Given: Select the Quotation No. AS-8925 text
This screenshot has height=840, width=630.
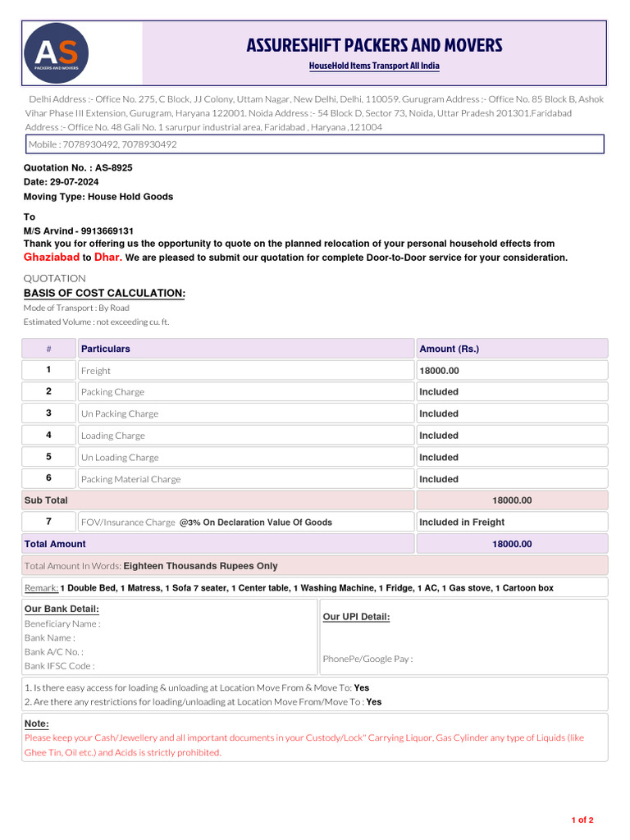Looking at the screenshot, I should [x=78, y=167].
